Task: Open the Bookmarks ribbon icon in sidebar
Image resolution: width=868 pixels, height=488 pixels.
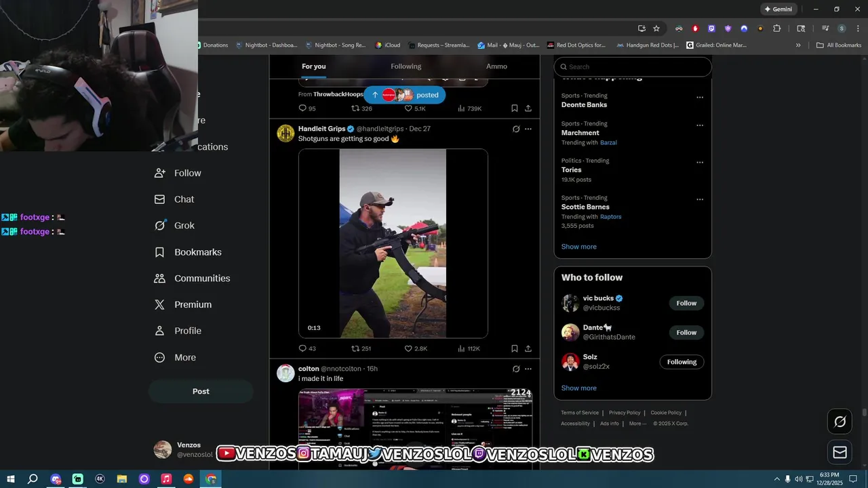Action: click(x=159, y=252)
